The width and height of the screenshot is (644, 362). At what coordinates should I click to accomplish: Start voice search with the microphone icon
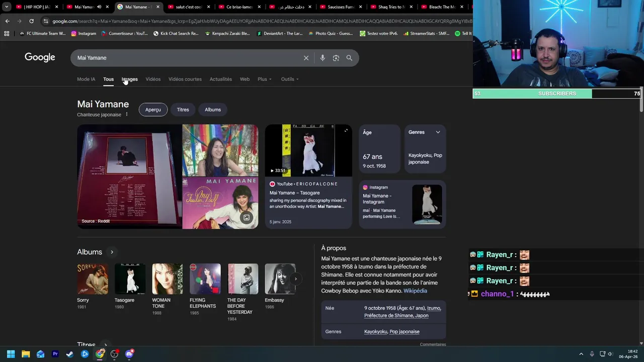323,58
